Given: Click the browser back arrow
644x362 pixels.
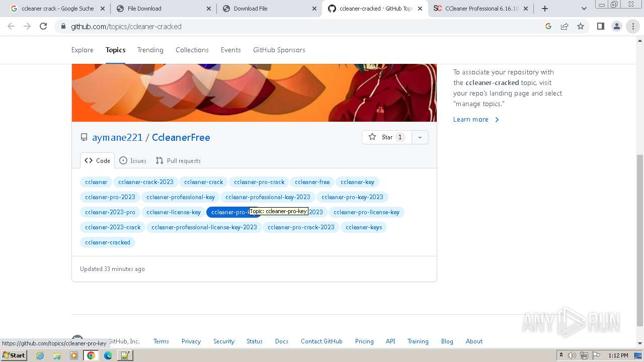Looking at the screenshot, I should [x=11, y=26].
